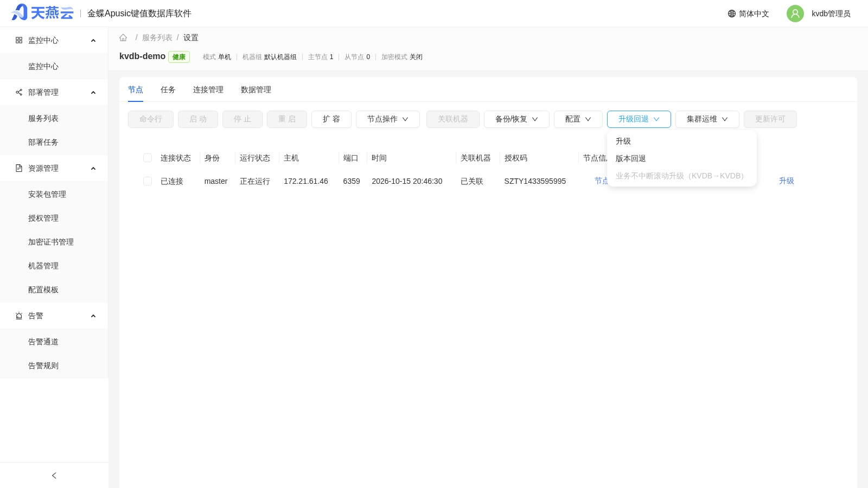Open 告警规则 in the sidebar
Screen dimensions: 868x488
click(54, 365)
